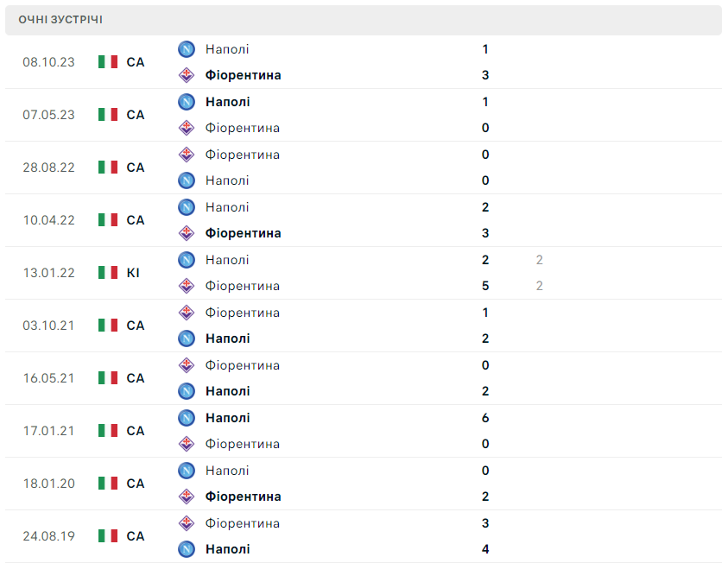Screen dimensions: 728x563
Task: Click the Italian flag beside 13.01.22
Action: [108, 273]
